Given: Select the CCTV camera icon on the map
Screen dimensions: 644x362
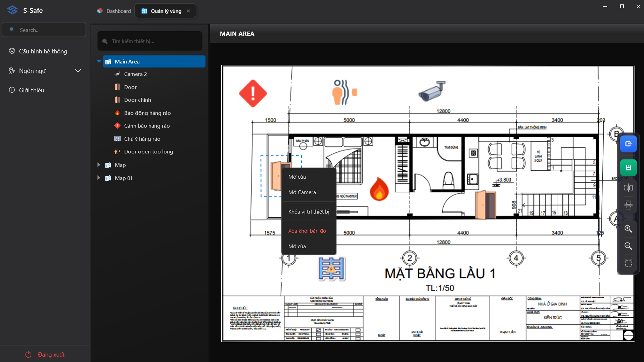Looking at the screenshot, I should pyautogui.click(x=432, y=91).
